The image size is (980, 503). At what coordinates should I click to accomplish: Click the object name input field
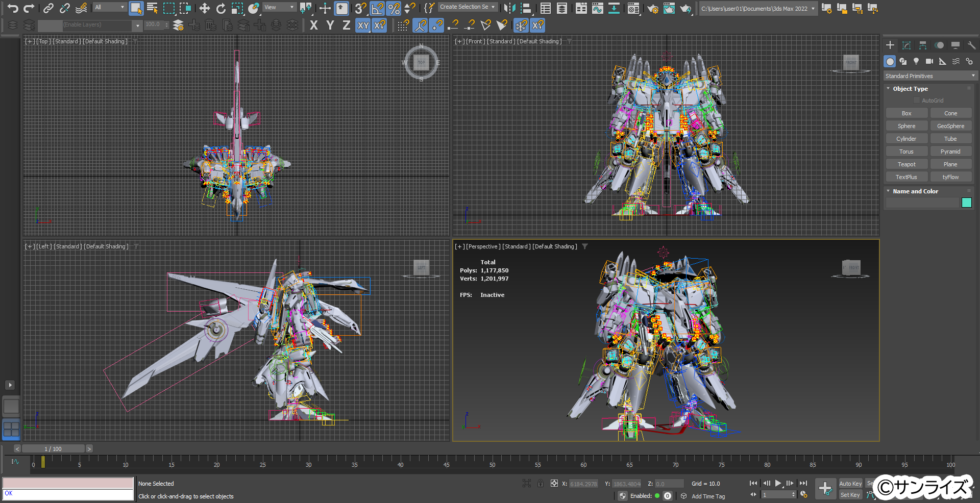[922, 203]
